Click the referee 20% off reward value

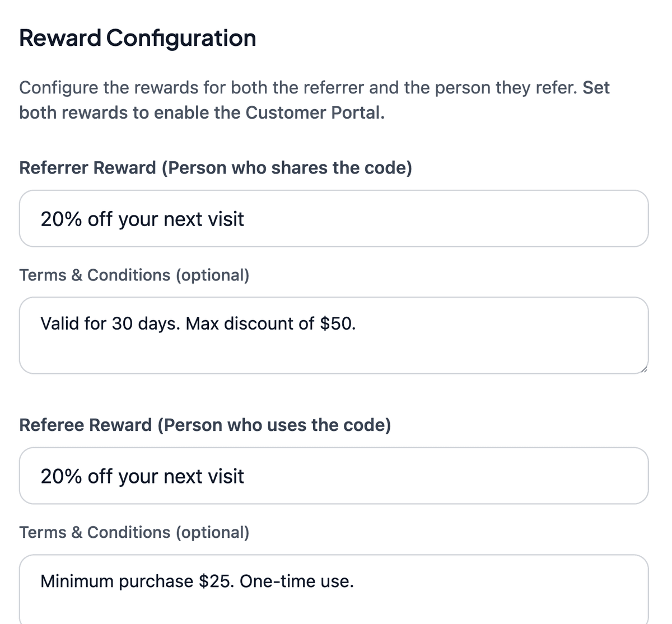pos(142,476)
